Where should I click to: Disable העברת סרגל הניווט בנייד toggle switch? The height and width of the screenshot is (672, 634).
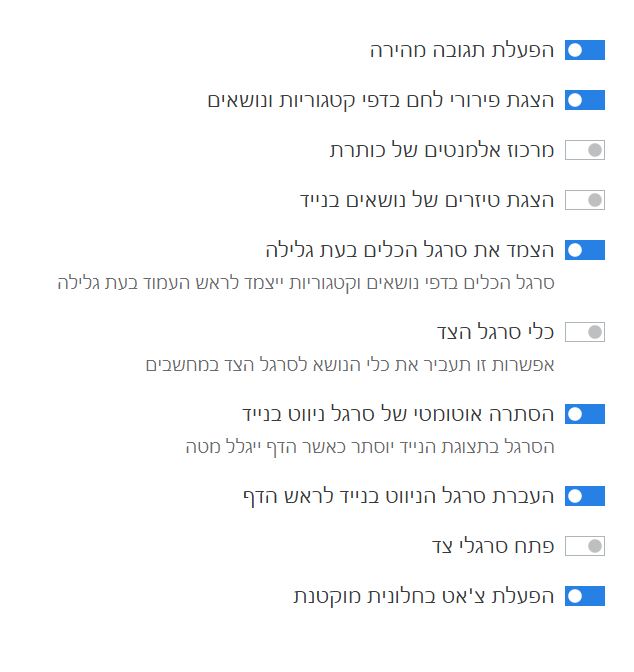(585, 496)
